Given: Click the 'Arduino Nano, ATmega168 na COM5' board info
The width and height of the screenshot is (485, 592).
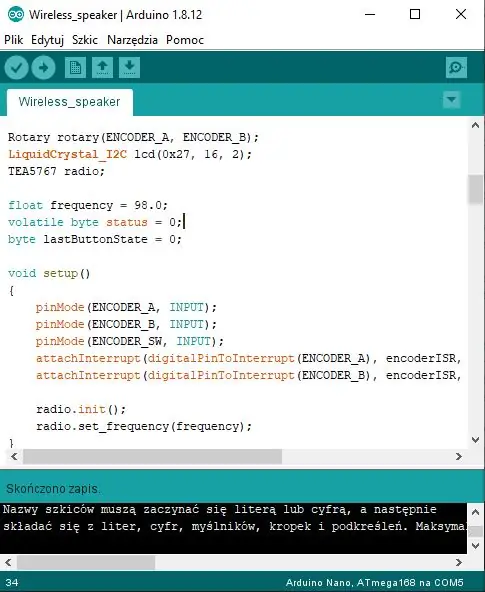Looking at the screenshot, I should coord(374,583).
